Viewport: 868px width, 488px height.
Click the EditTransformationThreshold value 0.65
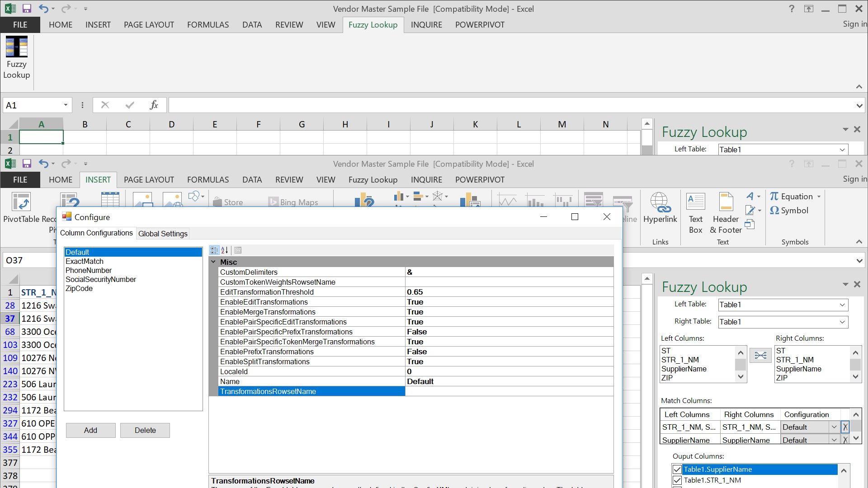(x=509, y=292)
